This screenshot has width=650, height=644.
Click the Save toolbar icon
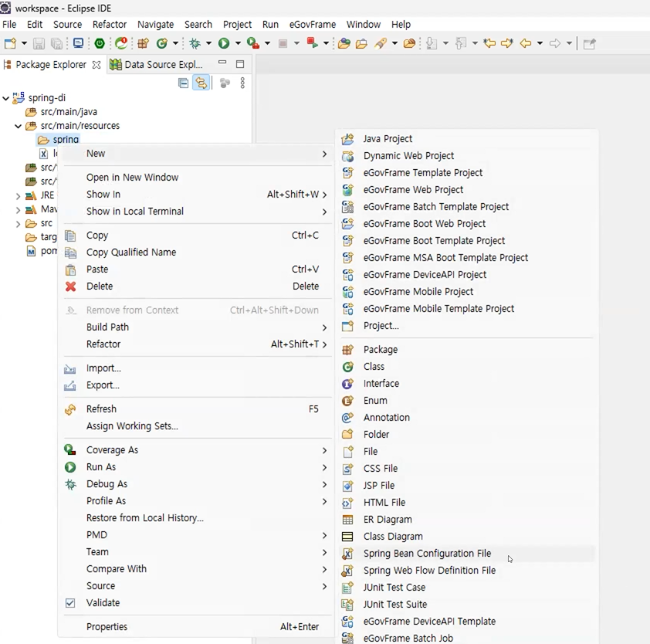coord(39,43)
